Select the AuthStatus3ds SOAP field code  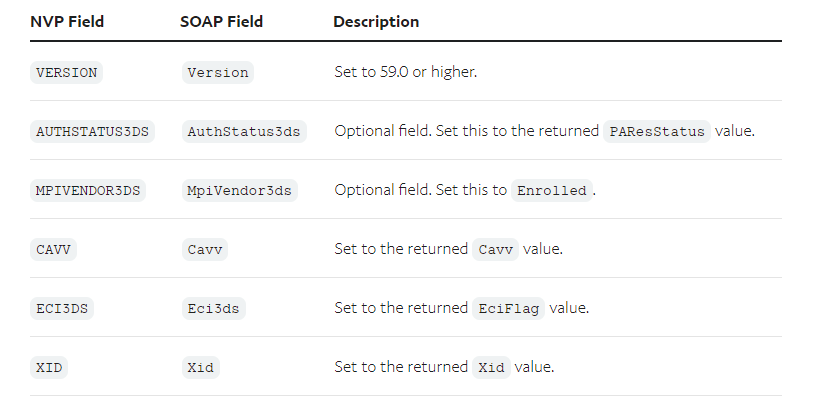244,132
